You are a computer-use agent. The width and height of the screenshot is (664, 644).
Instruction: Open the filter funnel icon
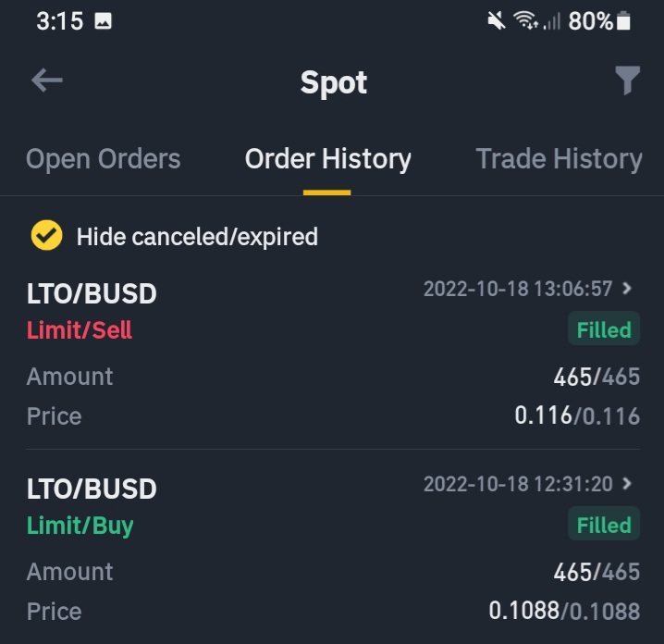click(627, 80)
